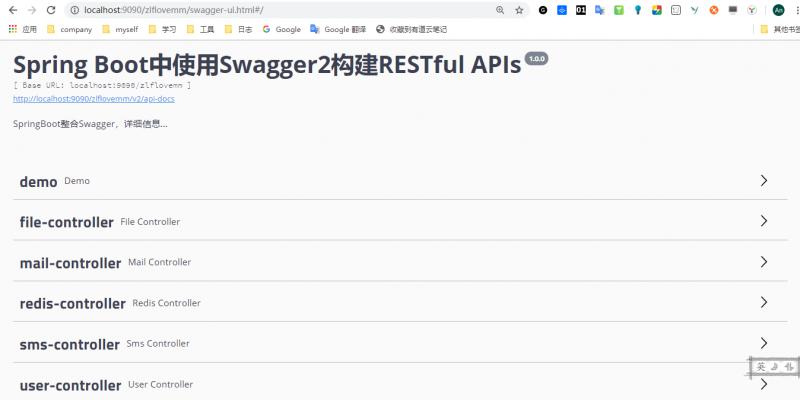This screenshot has height=400, width=800.
Task: Click the File Controller description text
Action: (x=150, y=221)
